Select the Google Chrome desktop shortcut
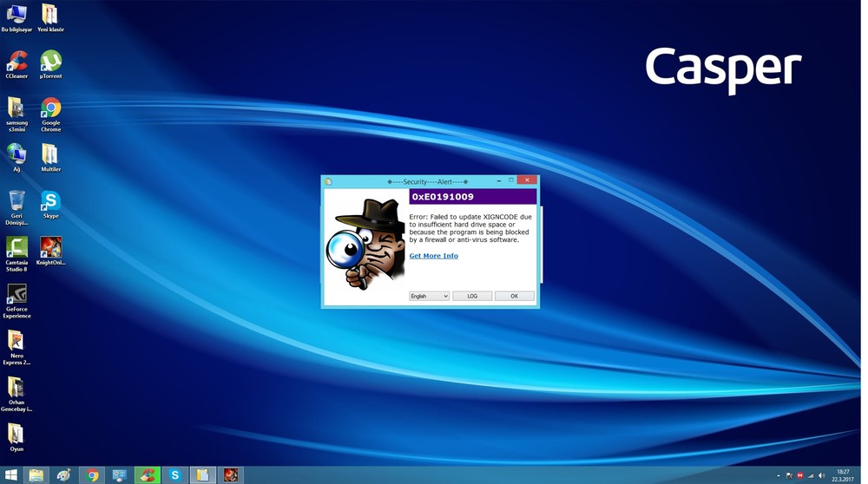The height and width of the screenshot is (484, 868). (x=50, y=114)
